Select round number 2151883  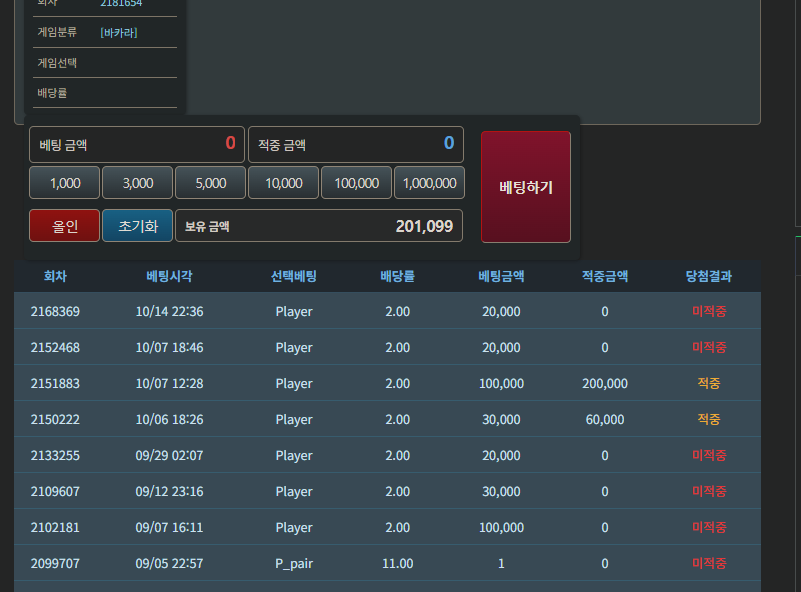click(x=55, y=384)
